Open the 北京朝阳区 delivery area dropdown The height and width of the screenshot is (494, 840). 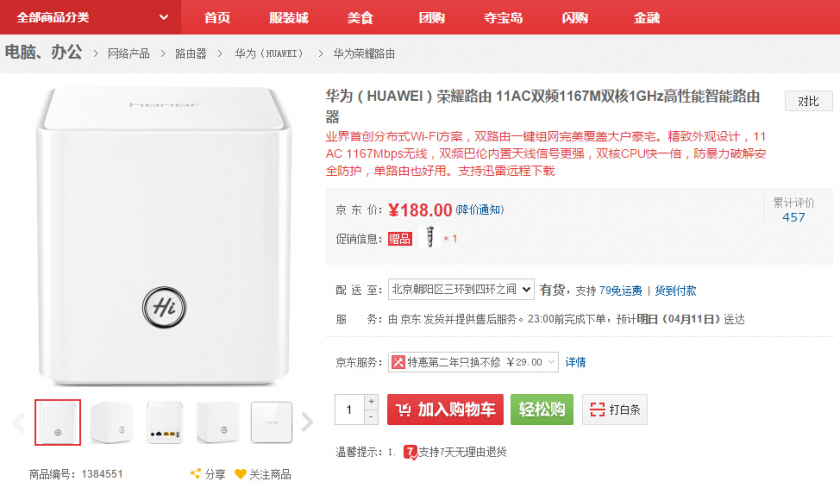click(461, 290)
